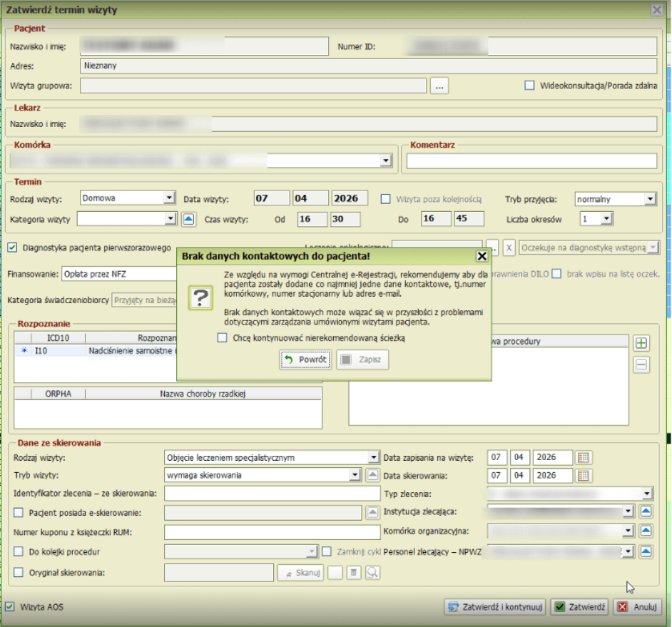Enable Wideokonsultacja/Porada zdalna checkbox

click(x=529, y=86)
